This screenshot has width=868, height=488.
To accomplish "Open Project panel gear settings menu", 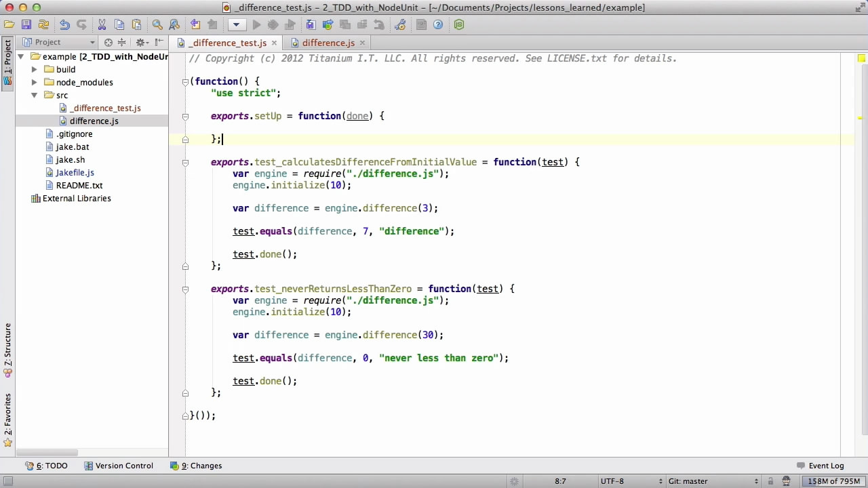I will (142, 42).
